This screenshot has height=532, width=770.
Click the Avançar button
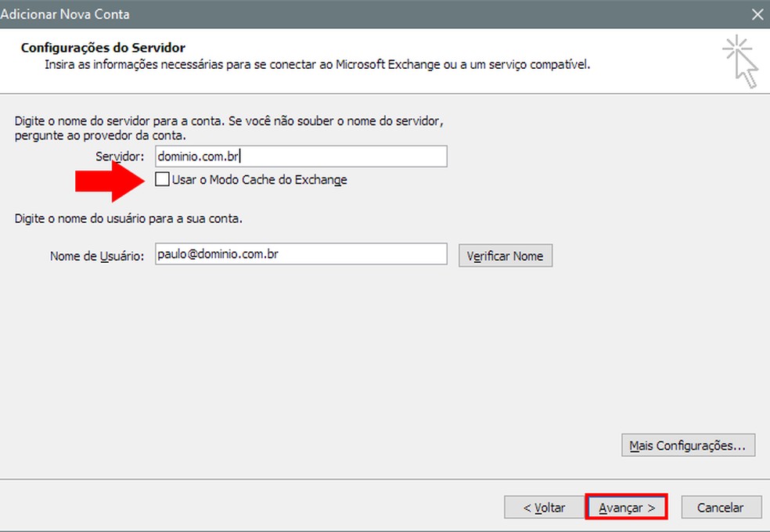626,507
